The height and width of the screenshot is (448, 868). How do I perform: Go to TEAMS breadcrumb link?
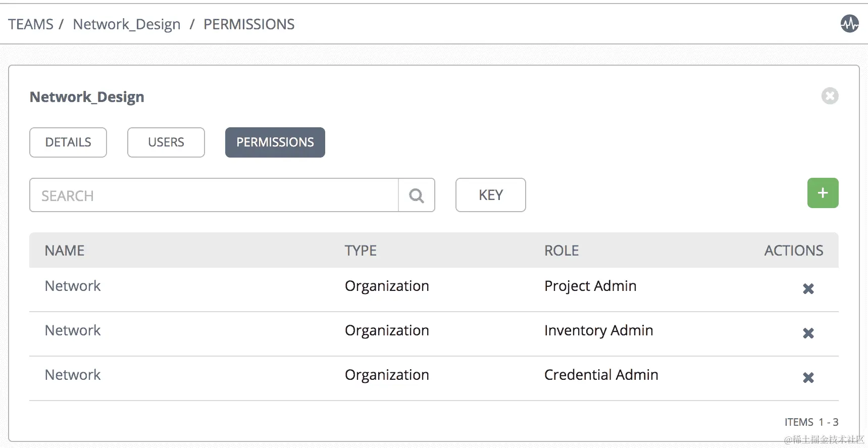(x=31, y=24)
